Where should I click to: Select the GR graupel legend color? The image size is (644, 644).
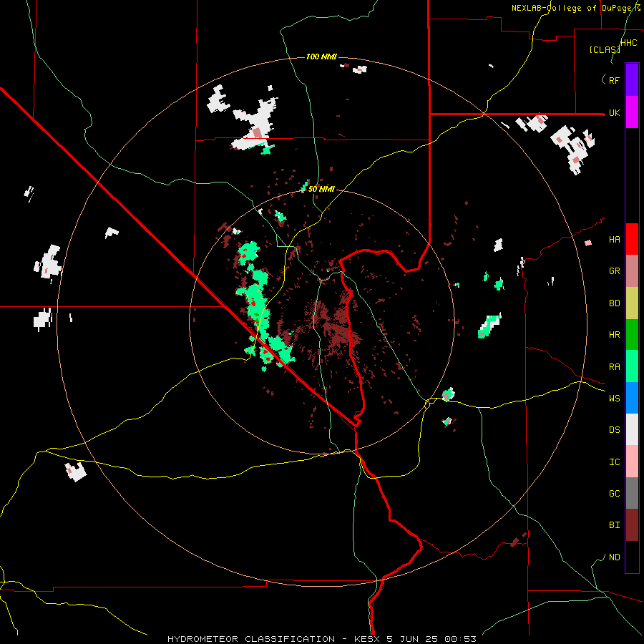(x=632, y=271)
